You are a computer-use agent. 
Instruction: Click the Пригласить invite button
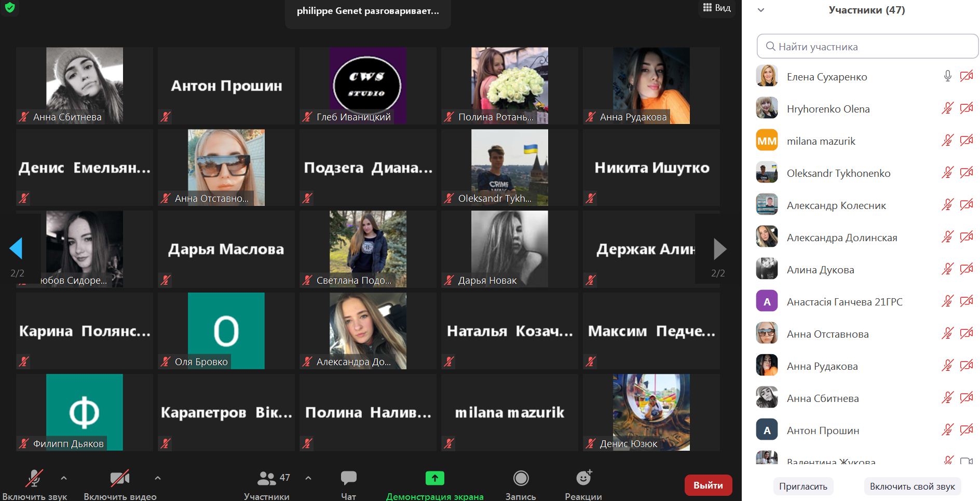pos(803,486)
